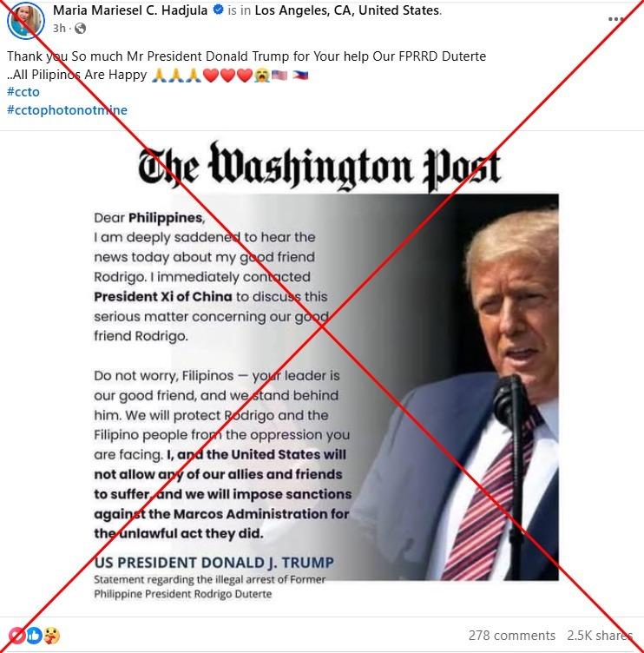Viewport: 644px width, 653px height.
Task: Click the Care hugging-heart reaction icon
Action: (x=51, y=636)
